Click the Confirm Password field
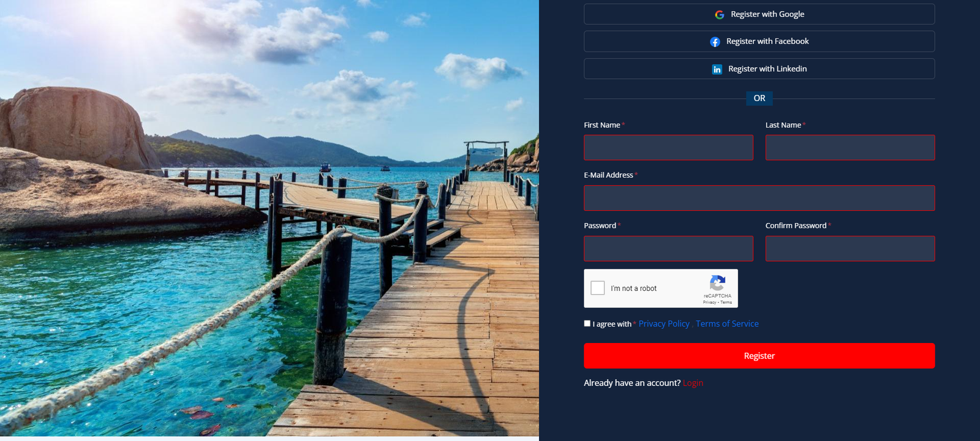 click(x=850, y=249)
